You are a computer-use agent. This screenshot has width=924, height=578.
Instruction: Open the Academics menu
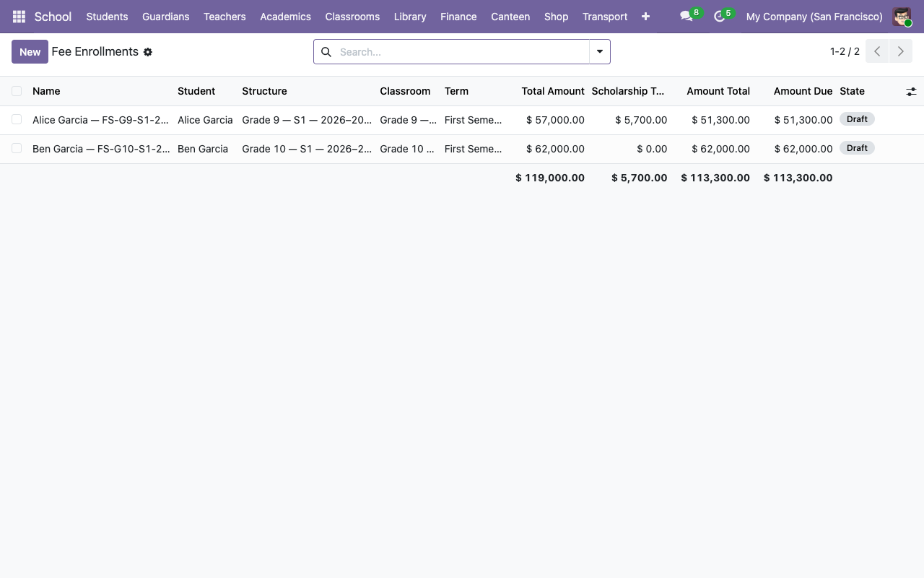(x=285, y=16)
